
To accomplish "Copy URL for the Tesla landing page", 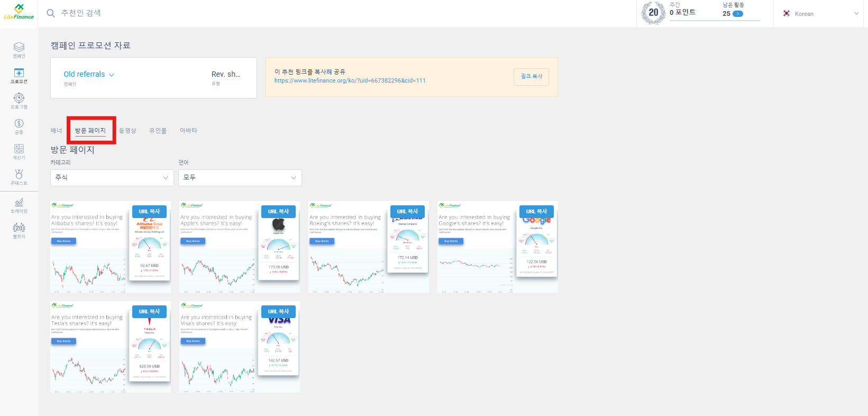I will pos(149,312).
